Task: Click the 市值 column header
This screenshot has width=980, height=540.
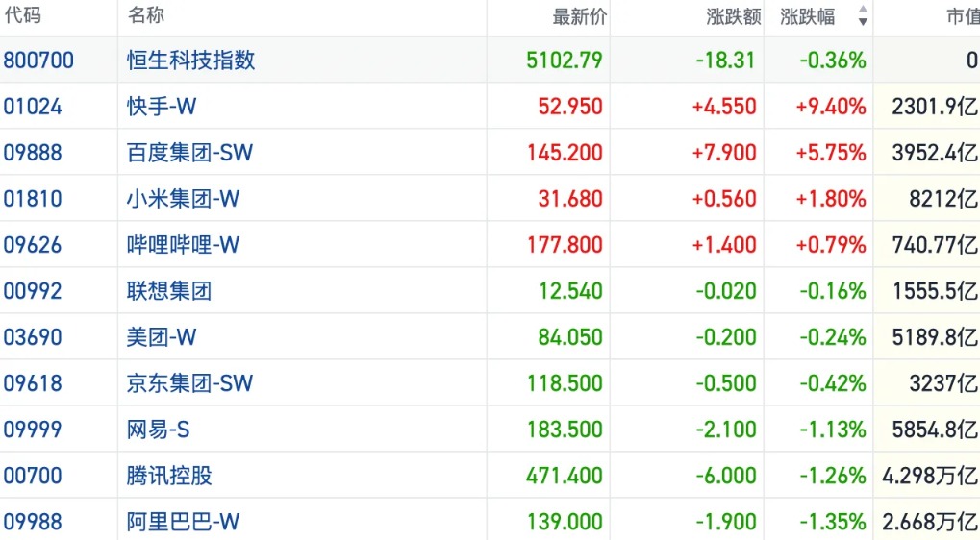Action: pyautogui.click(x=963, y=16)
